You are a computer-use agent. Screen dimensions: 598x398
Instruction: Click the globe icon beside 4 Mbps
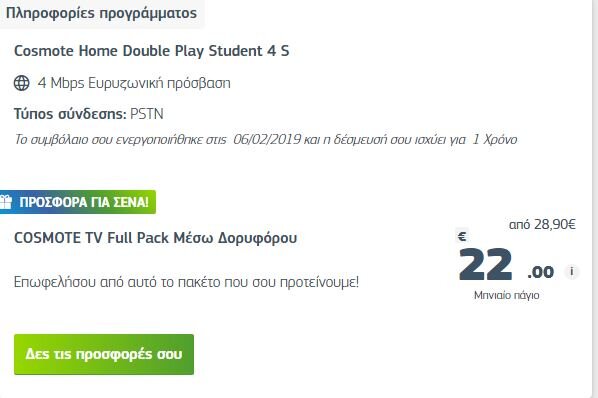pos(22,83)
